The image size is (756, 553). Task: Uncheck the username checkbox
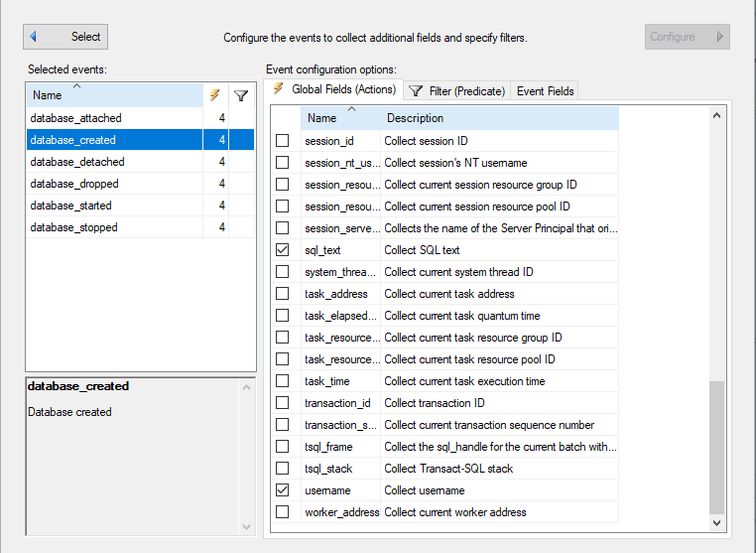point(282,490)
